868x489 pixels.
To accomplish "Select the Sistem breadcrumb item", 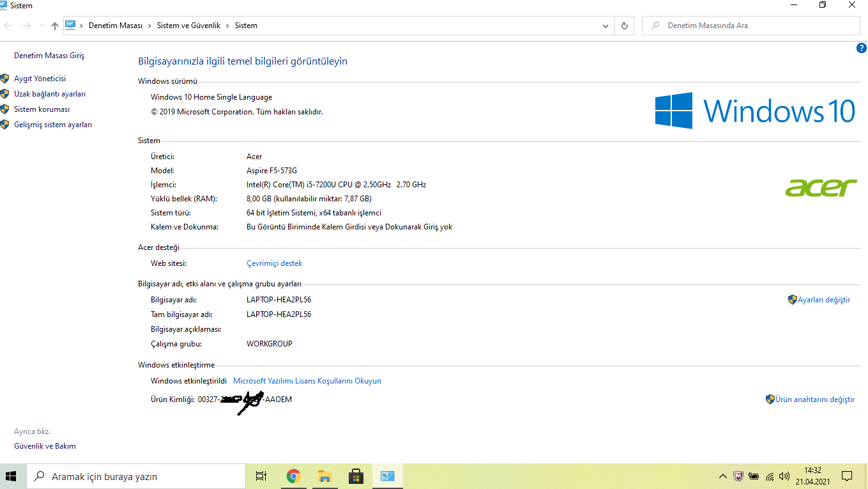I will click(x=246, y=26).
